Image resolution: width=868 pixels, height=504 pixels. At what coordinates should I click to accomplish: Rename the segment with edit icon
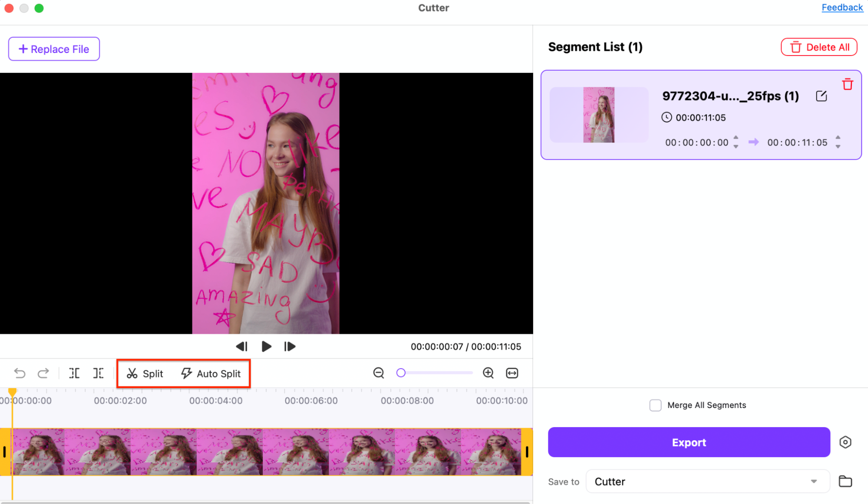click(x=821, y=96)
